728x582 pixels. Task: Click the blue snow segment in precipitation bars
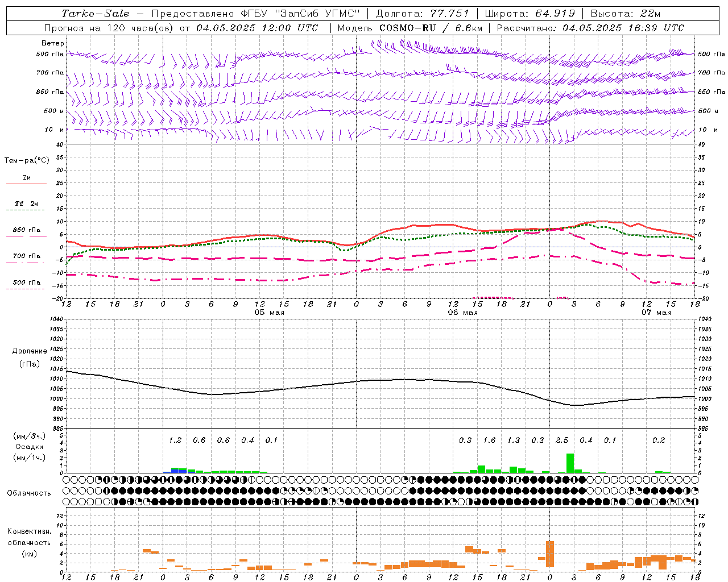[175, 470]
